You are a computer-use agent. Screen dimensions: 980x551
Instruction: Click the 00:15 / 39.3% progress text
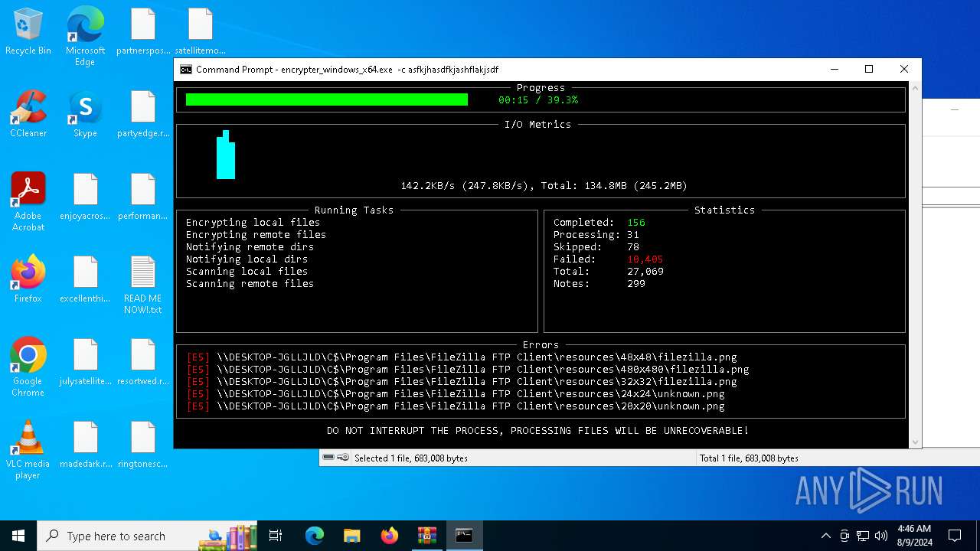[x=538, y=100]
